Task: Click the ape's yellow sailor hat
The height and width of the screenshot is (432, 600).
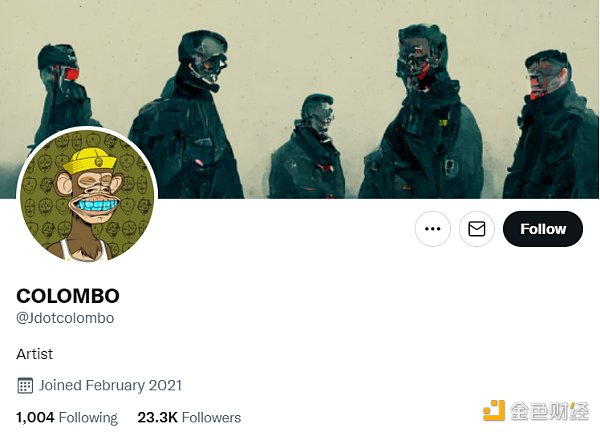Action: point(88,161)
